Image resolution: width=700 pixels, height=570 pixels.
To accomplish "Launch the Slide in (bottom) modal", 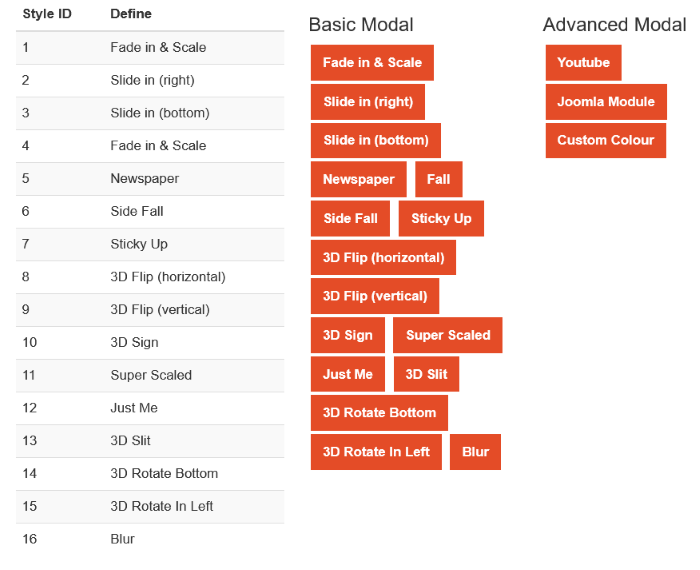I will [375, 141].
